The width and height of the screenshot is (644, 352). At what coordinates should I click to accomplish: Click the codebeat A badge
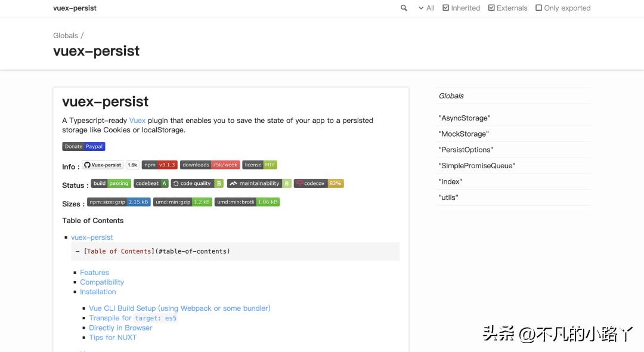click(151, 184)
